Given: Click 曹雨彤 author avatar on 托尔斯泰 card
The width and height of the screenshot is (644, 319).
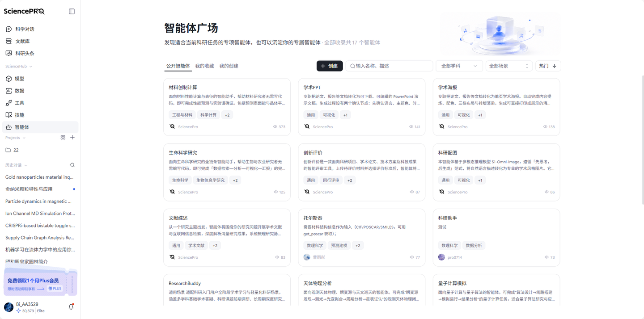Looking at the screenshot, I should (x=307, y=257).
